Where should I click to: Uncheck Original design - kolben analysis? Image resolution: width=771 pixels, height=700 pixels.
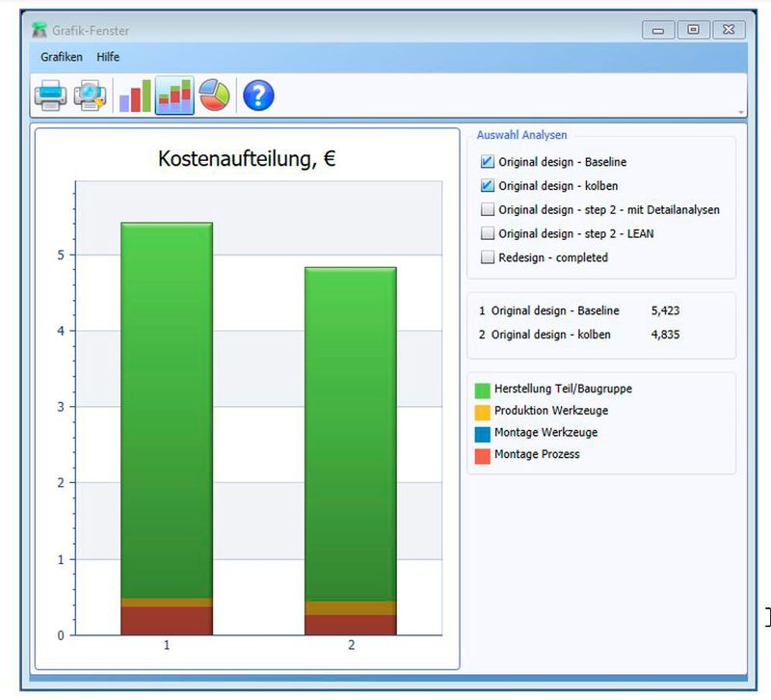pyautogui.click(x=488, y=186)
